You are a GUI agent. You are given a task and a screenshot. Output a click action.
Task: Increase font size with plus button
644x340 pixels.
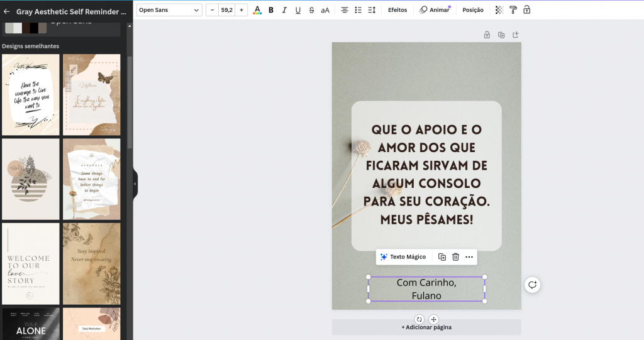(241, 10)
